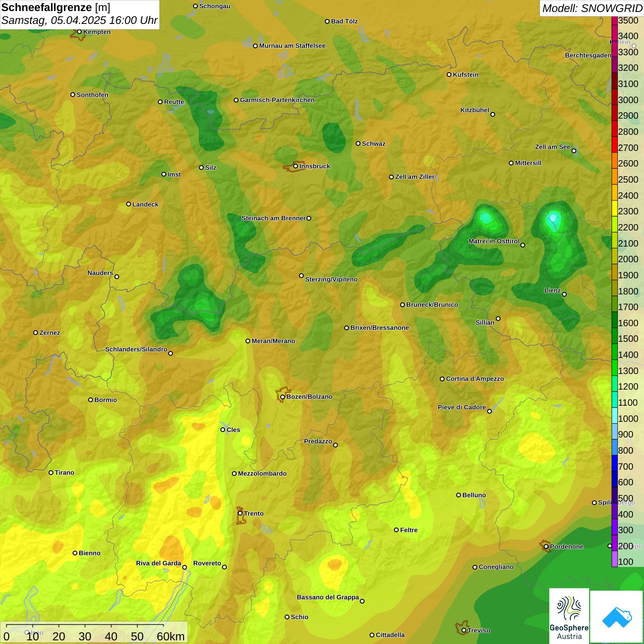Image resolution: width=644 pixels, height=644 pixels.
Task: Click the Kufstein marker dot
Action: [x=449, y=75]
